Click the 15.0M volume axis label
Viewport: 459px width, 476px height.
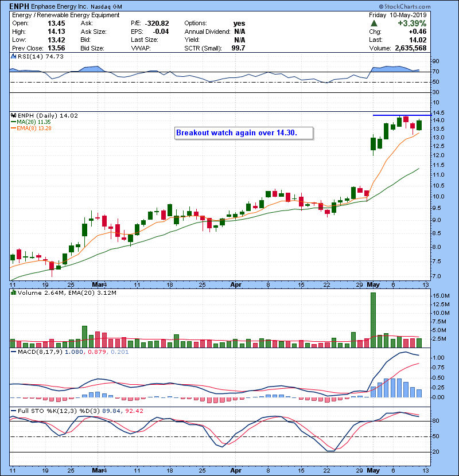click(441, 296)
